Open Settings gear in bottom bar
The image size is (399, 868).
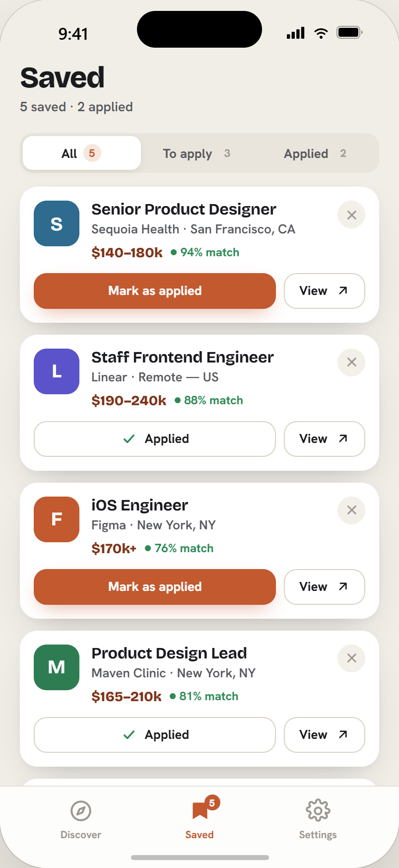318,819
